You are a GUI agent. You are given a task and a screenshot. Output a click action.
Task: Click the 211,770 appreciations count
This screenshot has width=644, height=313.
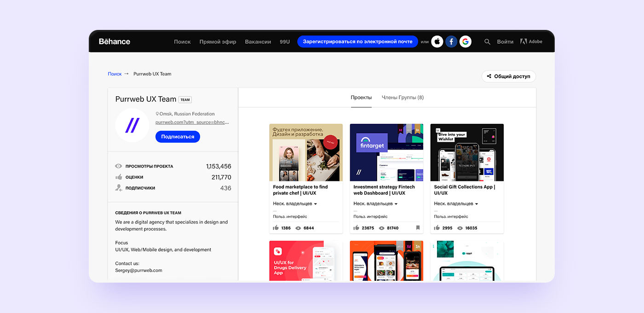(221, 177)
